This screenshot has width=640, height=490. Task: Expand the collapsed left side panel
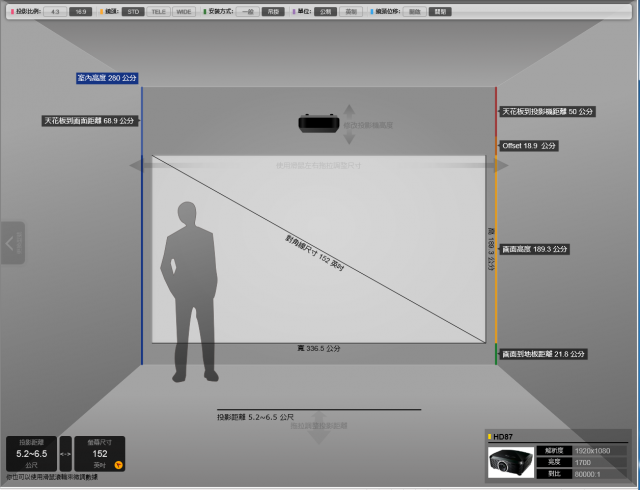pyautogui.click(x=13, y=243)
